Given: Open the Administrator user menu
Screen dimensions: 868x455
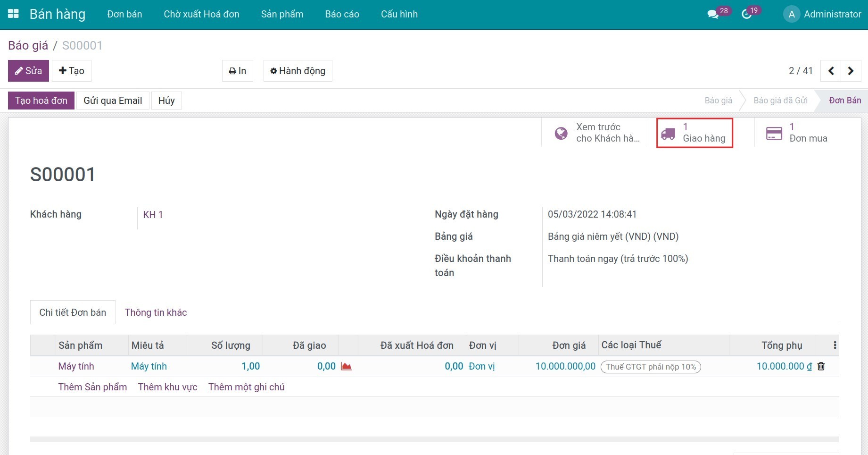Looking at the screenshot, I should point(822,14).
